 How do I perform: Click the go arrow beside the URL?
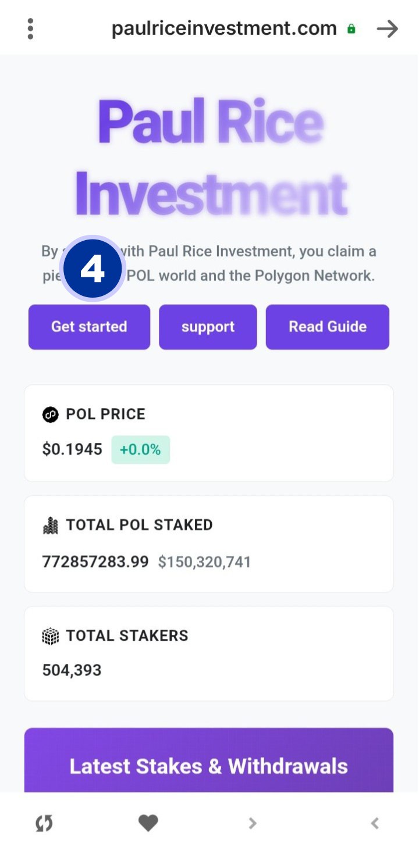click(x=387, y=28)
